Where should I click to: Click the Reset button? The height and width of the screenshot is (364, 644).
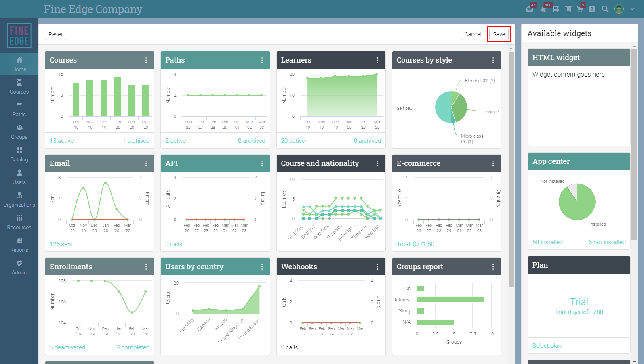pos(55,34)
